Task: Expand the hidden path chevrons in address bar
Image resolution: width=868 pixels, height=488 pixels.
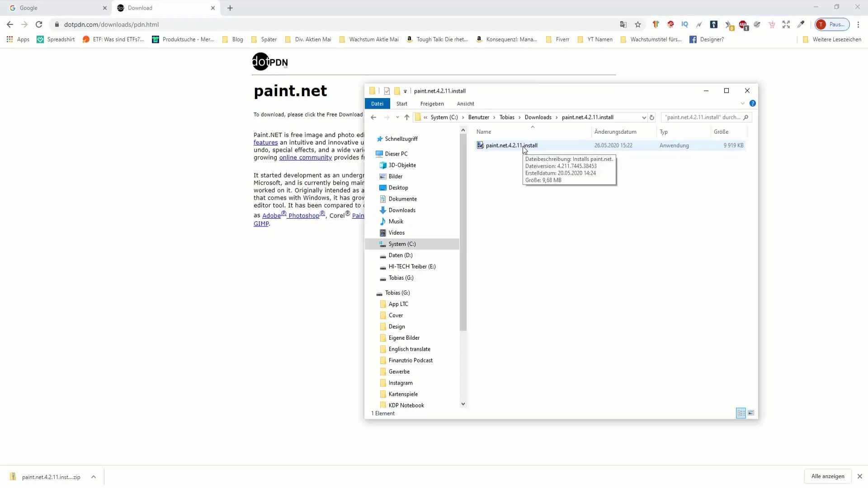Action: click(425, 117)
